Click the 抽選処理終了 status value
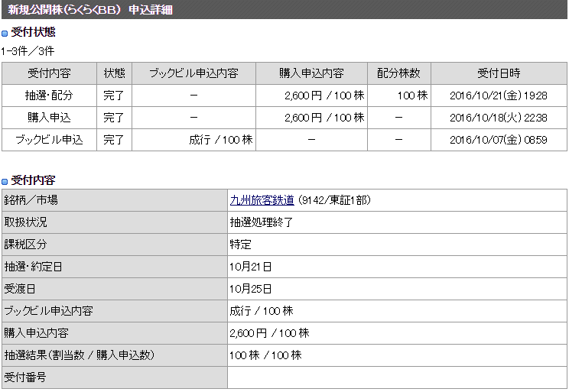 [x=262, y=222]
